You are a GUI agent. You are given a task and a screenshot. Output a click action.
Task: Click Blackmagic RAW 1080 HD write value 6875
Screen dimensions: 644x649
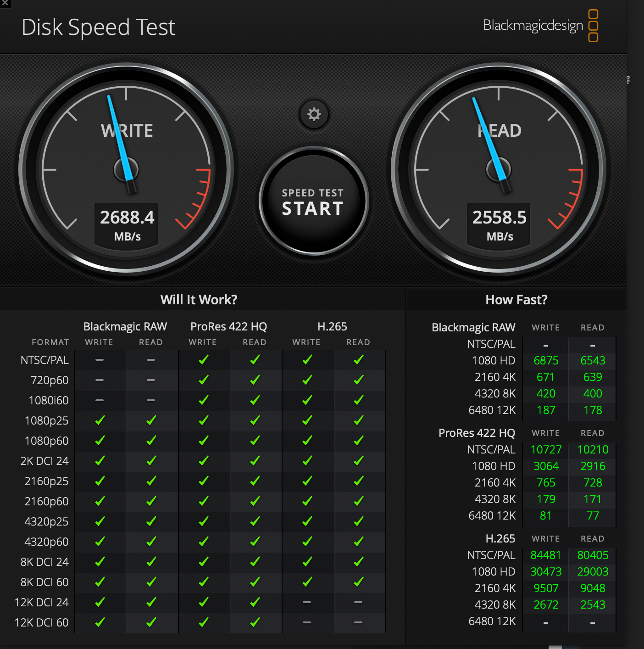pos(546,361)
